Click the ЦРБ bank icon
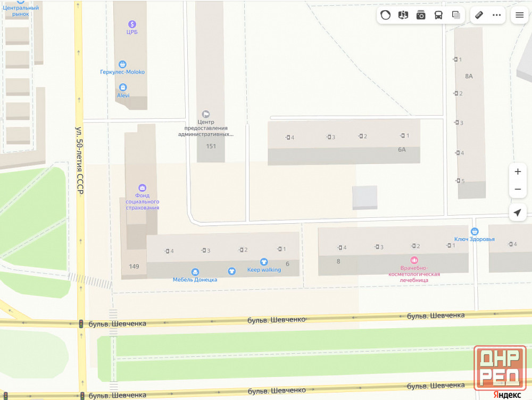This screenshot has width=532, height=400. click(x=132, y=24)
